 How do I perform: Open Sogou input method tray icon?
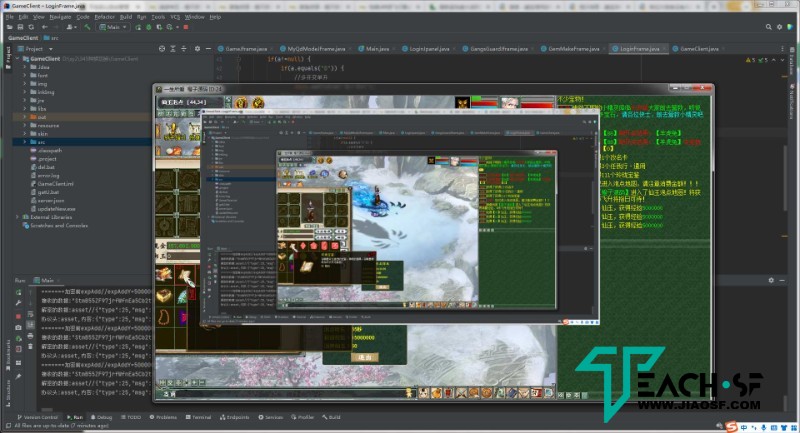(x=732, y=426)
